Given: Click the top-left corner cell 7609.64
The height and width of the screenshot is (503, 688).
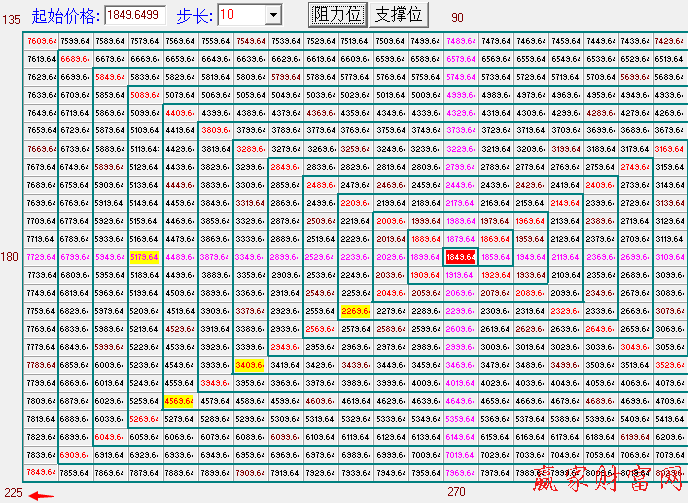Looking at the screenshot, I should 41,41.
